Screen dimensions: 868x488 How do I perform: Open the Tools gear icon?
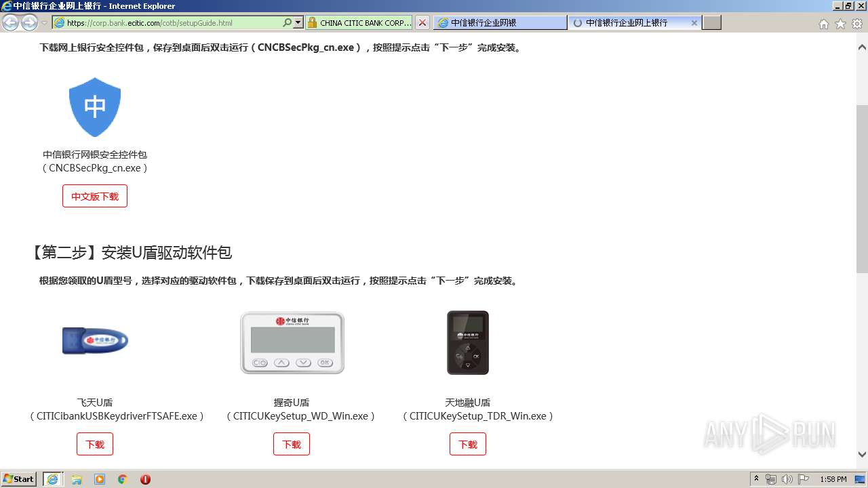click(x=857, y=24)
